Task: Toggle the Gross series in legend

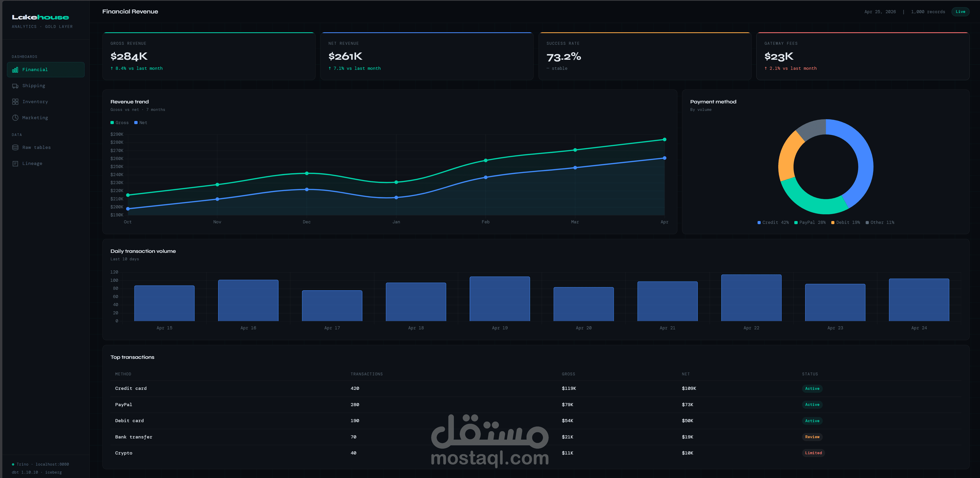Action: [119, 123]
